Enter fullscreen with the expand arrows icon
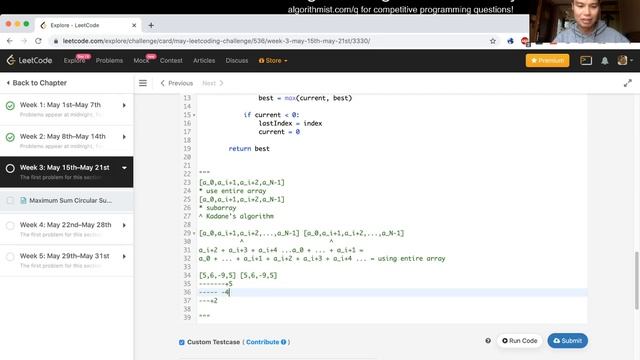The width and height of the screenshot is (640, 360). pyautogui.click(x=628, y=83)
